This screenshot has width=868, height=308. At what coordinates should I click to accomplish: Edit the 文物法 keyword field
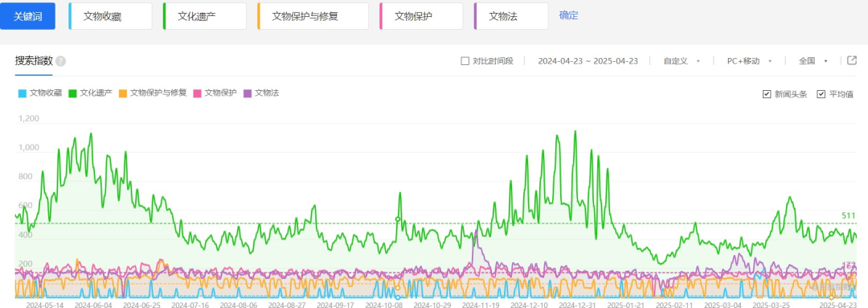[x=511, y=16]
